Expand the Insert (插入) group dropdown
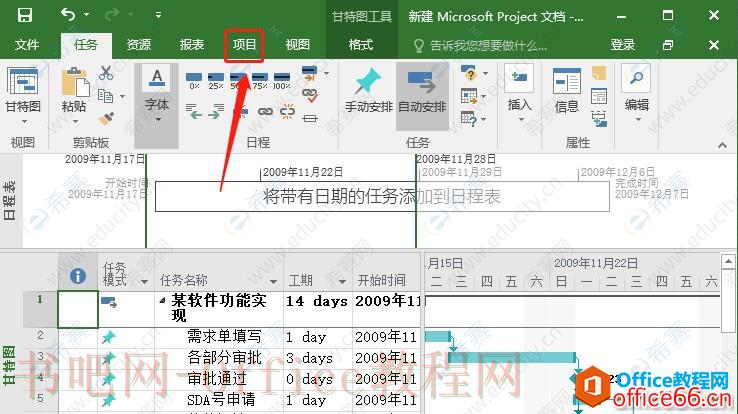738x414 pixels. [x=521, y=119]
